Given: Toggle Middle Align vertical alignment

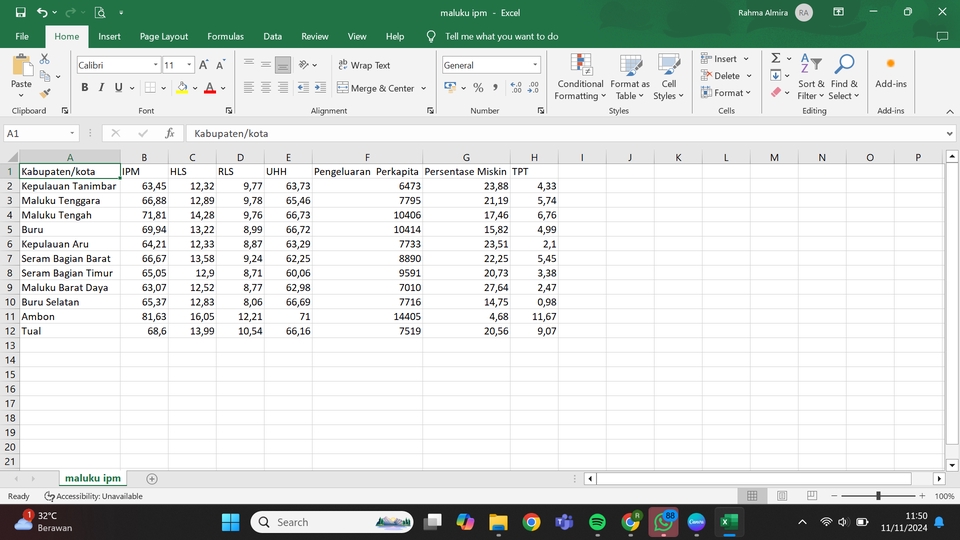Looking at the screenshot, I should [266, 64].
